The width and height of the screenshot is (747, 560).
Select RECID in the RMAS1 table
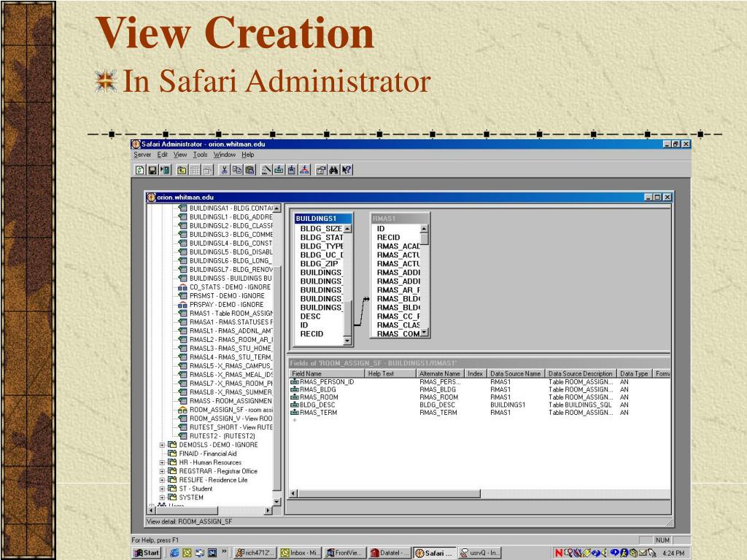pyautogui.click(x=388, y=238)
